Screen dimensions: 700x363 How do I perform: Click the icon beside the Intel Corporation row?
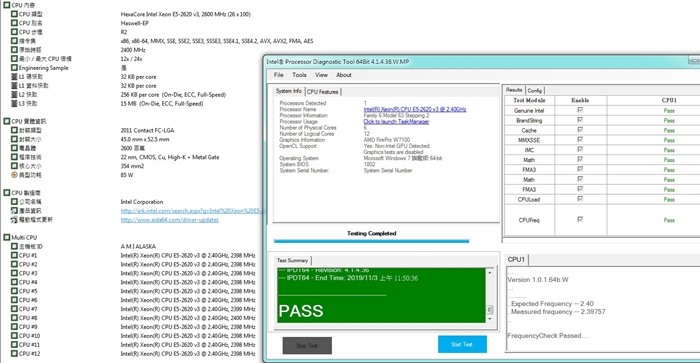(14, 202)
